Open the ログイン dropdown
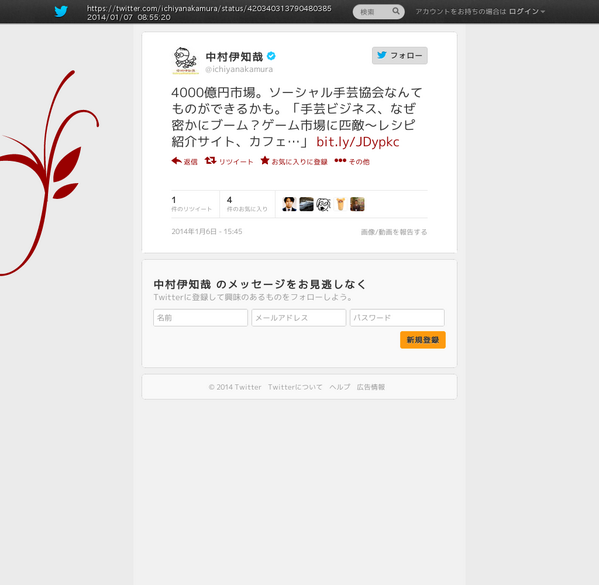This screenshot has height=585, width=599. tap(527, 11)
